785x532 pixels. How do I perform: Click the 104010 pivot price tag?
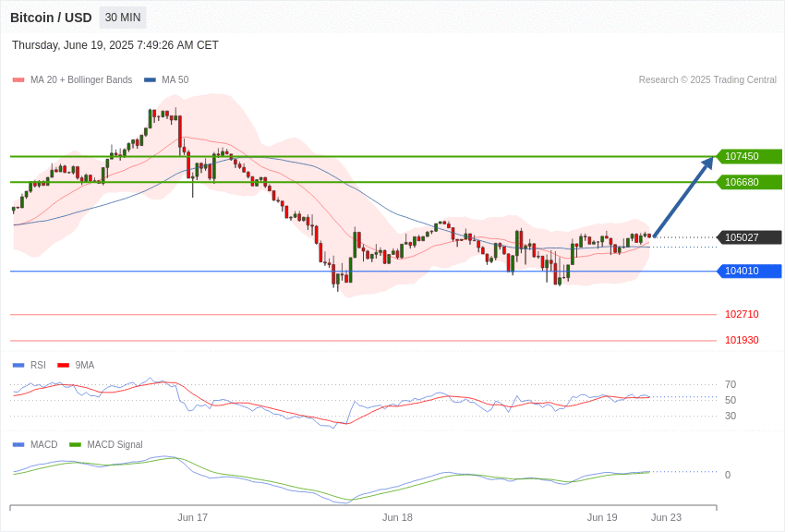coord(749,271)
